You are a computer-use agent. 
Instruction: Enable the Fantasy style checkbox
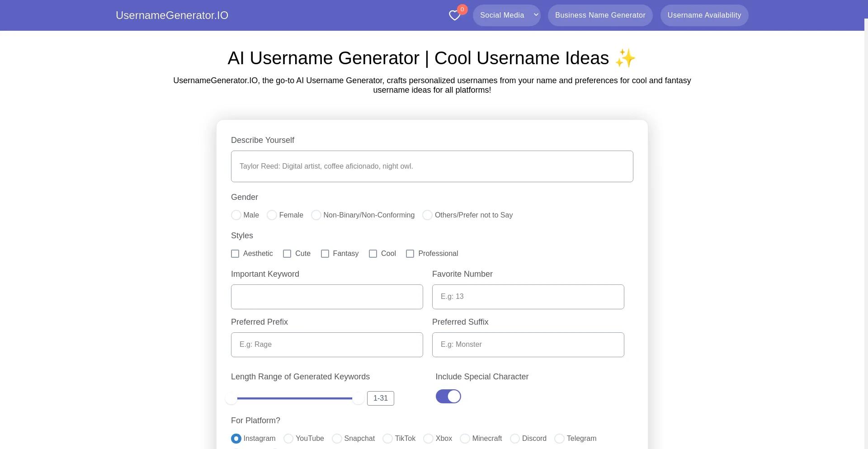325,254
